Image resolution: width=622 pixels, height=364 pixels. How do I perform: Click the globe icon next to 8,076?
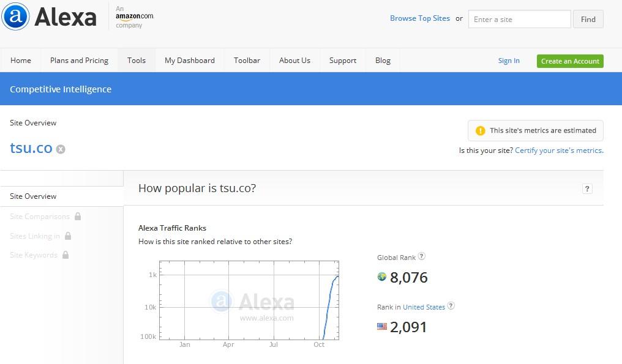381,277
